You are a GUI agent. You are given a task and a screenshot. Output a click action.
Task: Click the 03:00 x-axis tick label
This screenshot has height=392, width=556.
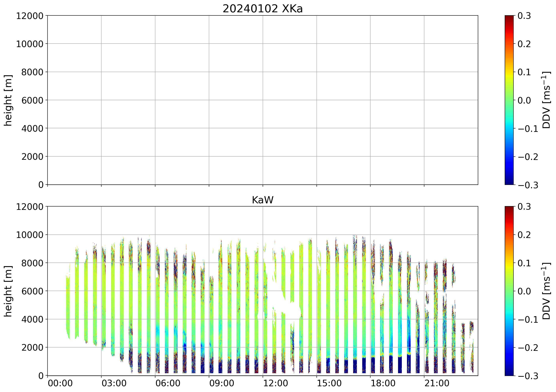pos(114,383)
